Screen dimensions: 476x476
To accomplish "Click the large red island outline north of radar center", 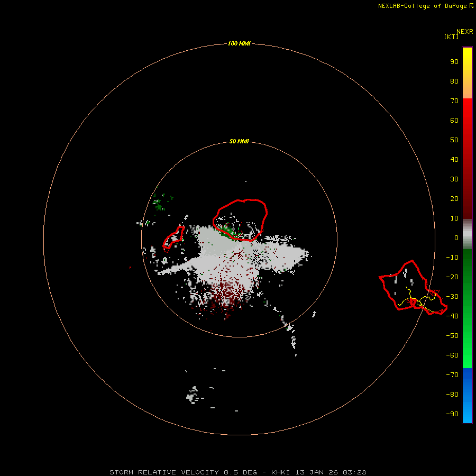I will (240, 220).
